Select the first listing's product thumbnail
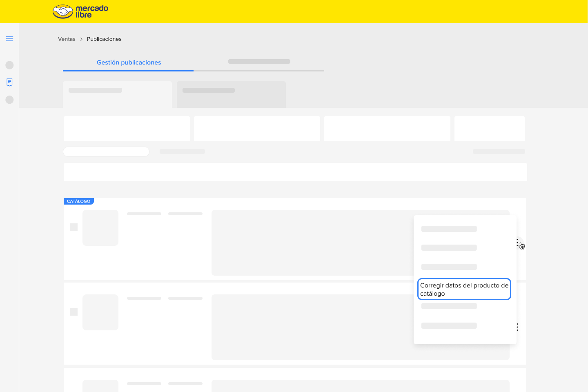 pos(100,228)
